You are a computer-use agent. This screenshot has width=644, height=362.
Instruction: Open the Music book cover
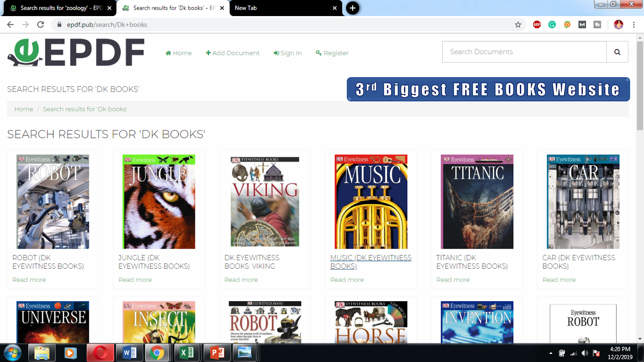point(371,202)
